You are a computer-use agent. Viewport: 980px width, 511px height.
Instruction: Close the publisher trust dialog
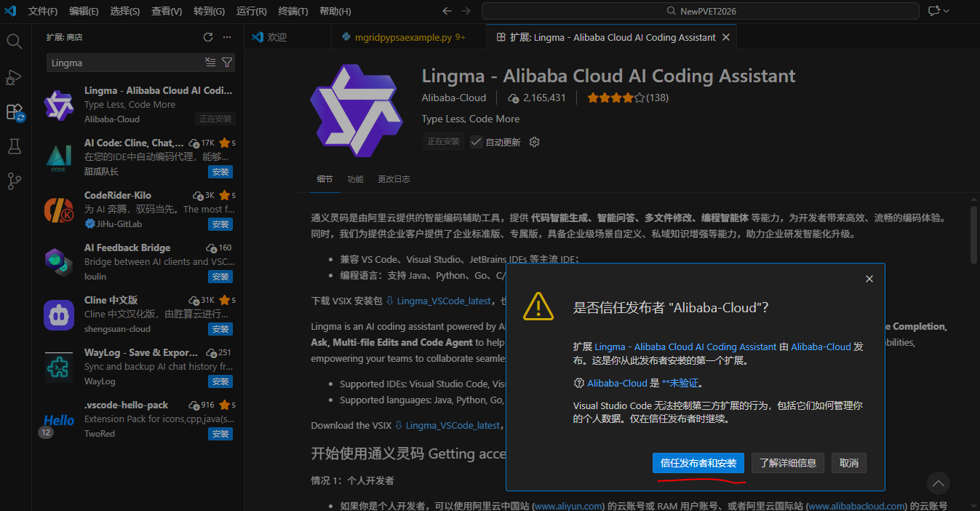pyautogui.click(x=869, y=279)
